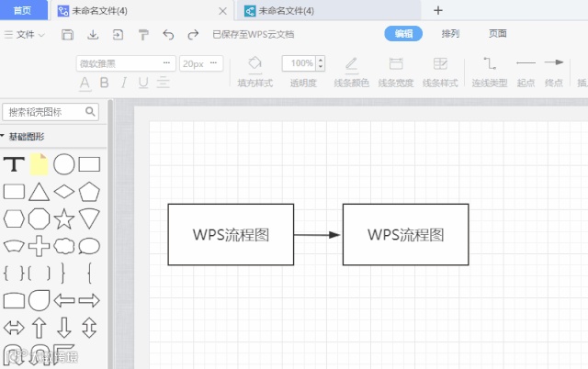Select the vertical double arrow shape

click(x=89, y=328)
